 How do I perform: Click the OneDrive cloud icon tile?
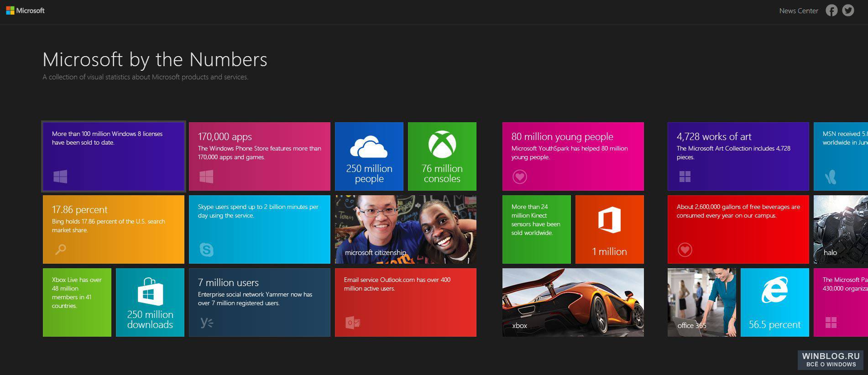tap(369, 147)
